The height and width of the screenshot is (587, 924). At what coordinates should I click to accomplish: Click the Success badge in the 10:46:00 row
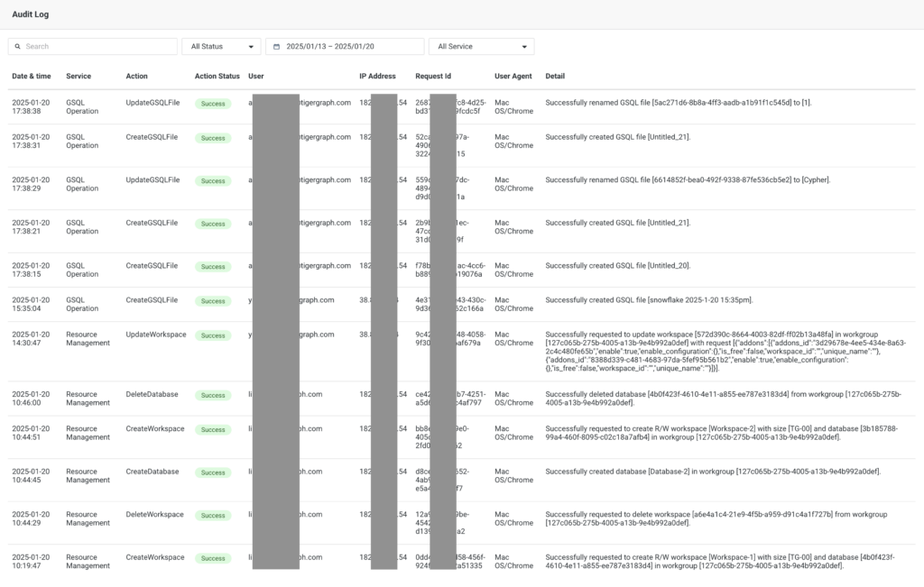click(x=213, y=395)
